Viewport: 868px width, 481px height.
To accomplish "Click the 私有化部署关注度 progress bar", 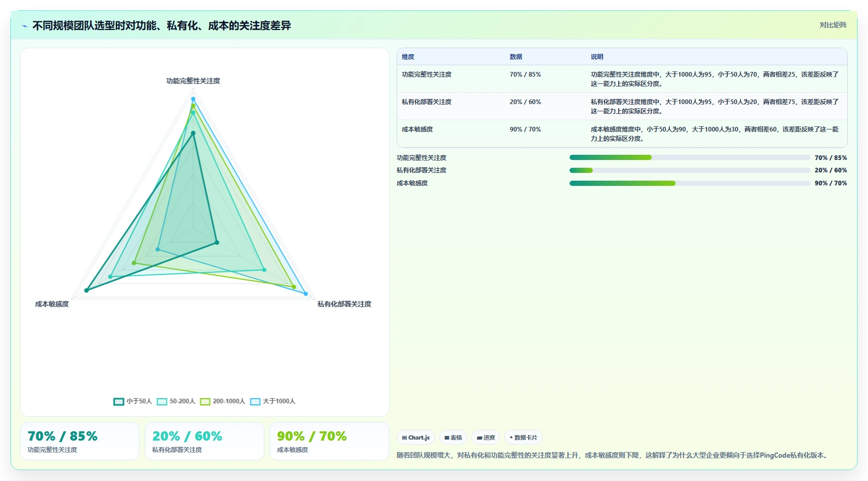I will (x=690, y=170).
